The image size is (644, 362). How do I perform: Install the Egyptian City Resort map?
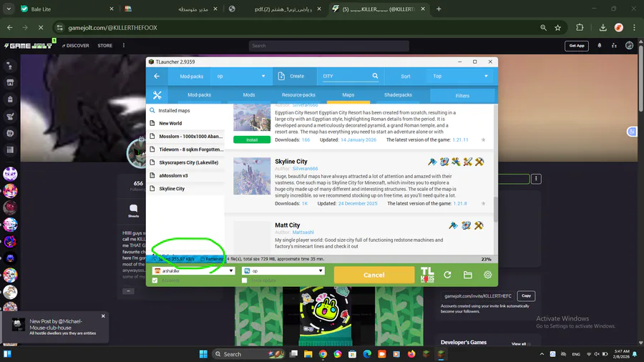click(252, 140)
